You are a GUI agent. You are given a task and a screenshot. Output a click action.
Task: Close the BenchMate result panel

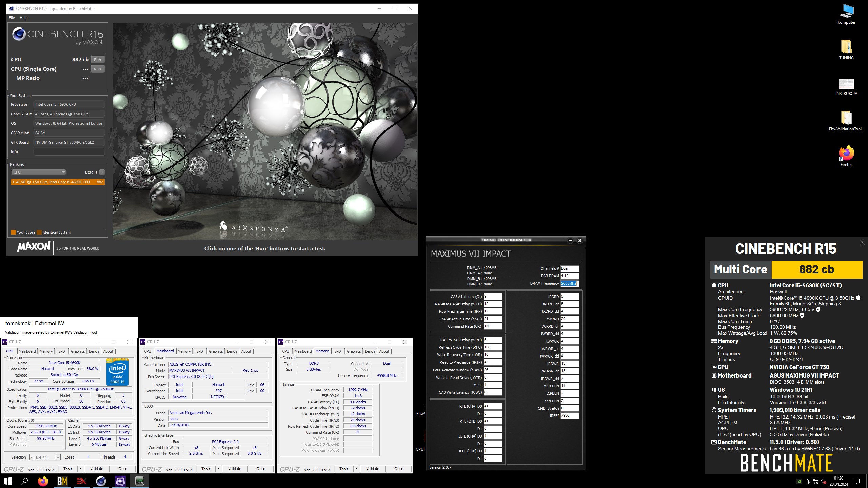pos(862,242)
